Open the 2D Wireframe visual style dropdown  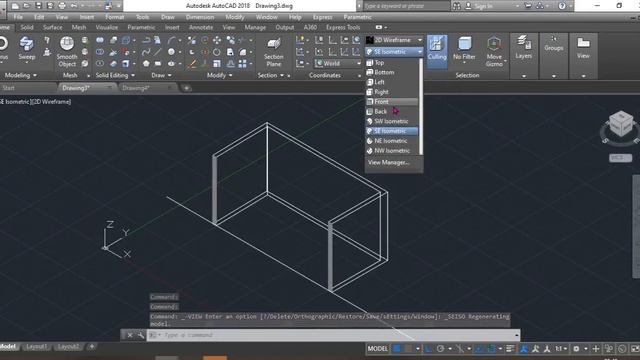click(394, 40)
